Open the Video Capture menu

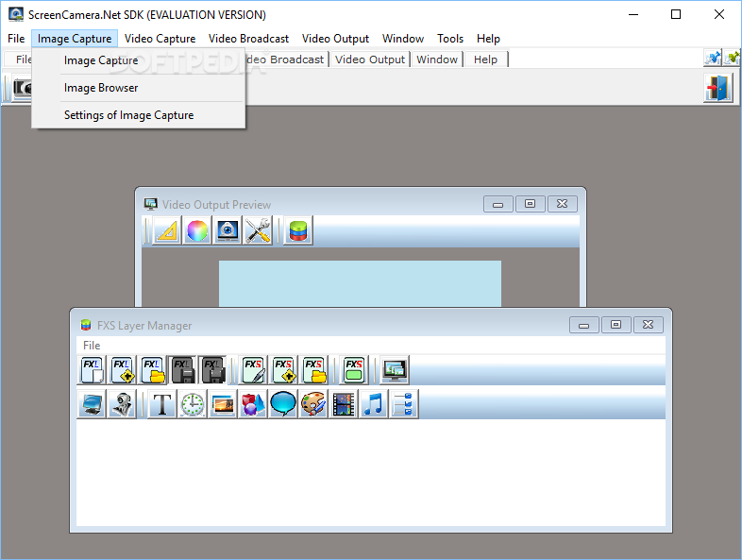tap(160, 39)
